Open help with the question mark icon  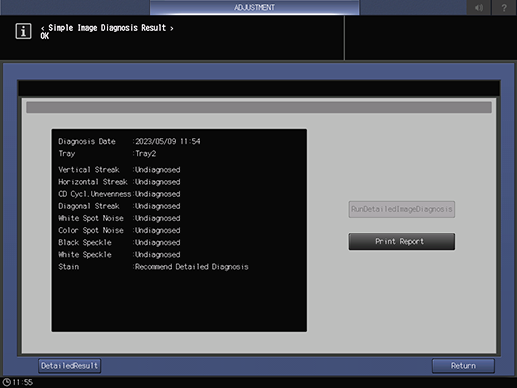(504, 7)
